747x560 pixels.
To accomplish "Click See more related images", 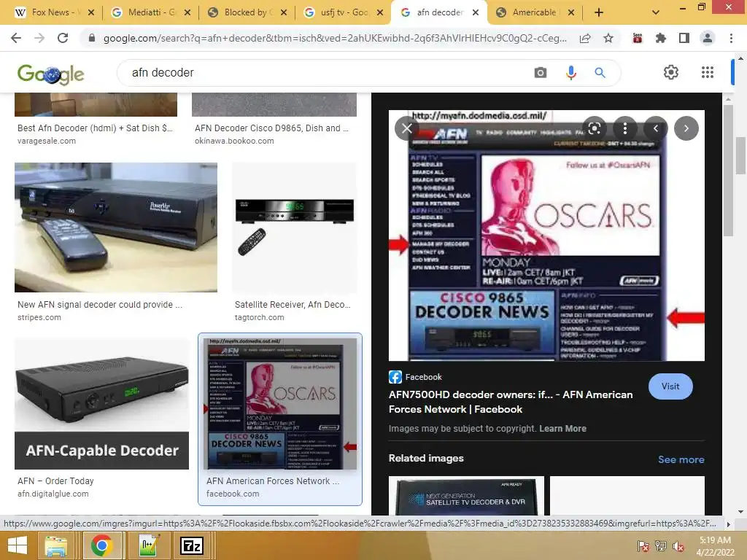I will coord(681,459).
